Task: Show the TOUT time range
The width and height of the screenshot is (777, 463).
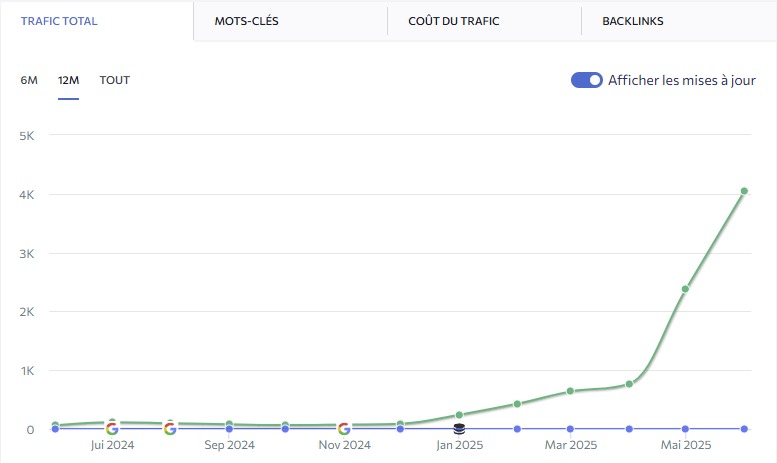Action: 115,80
